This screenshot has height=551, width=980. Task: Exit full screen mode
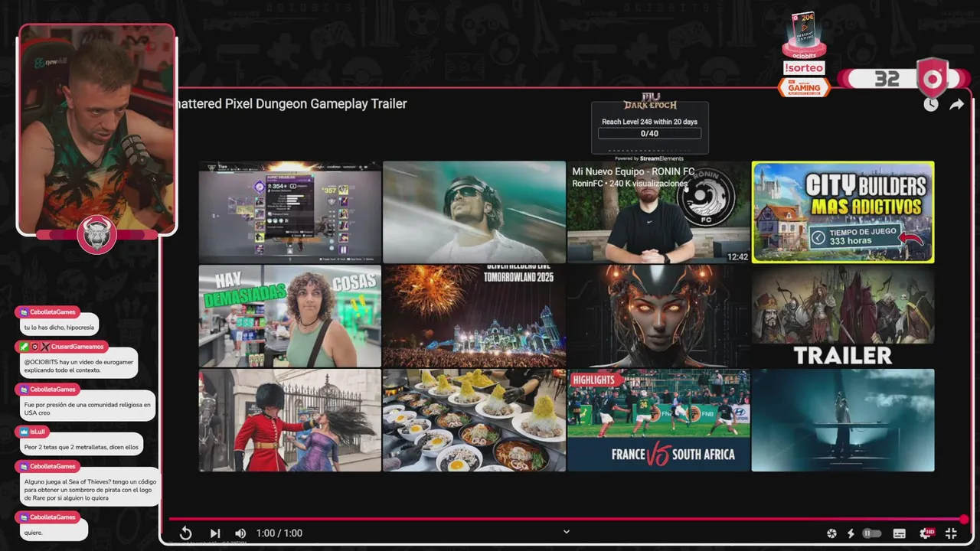point(951,533)
